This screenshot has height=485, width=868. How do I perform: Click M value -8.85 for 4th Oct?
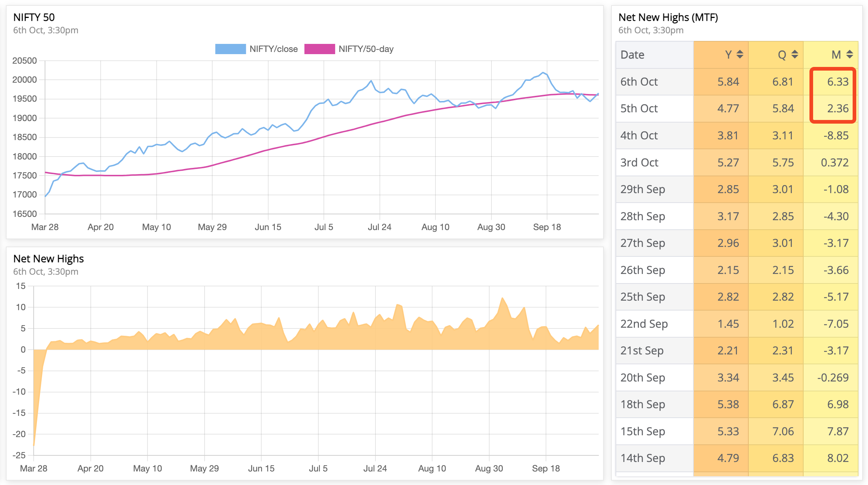[x=836, y=135]
